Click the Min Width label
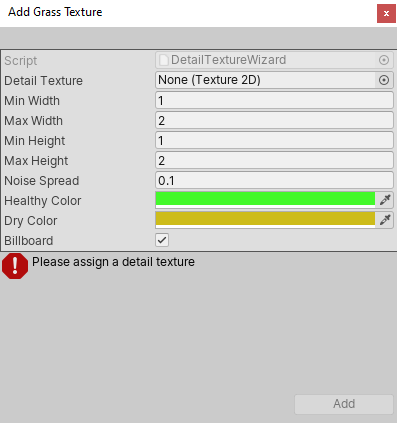 (32, 101)
